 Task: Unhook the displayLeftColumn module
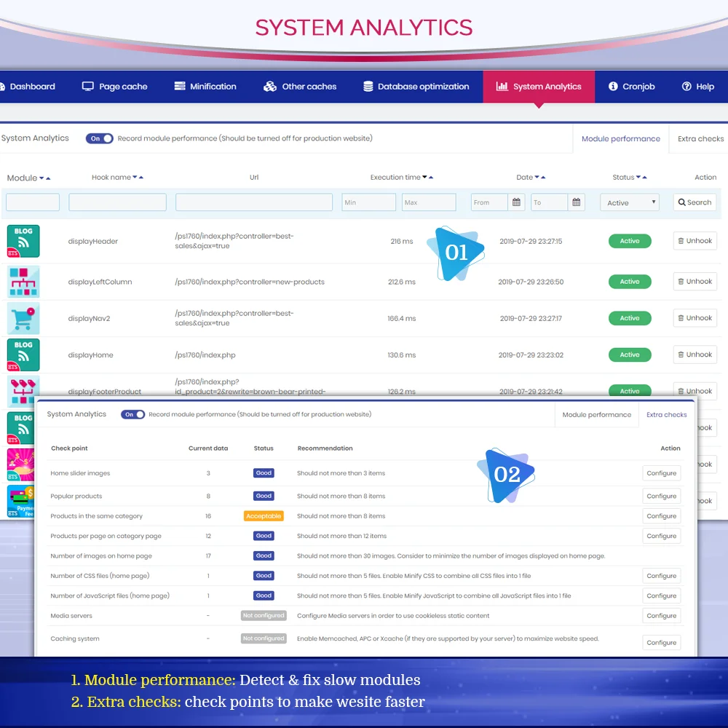695,282
